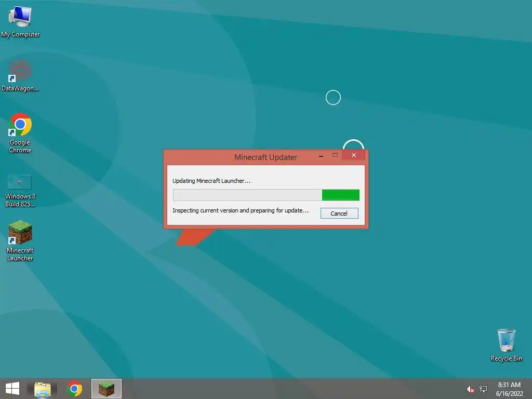Launch Chrome from the taskbar
This screenshot has height=399, width=532.
(75, 389)
